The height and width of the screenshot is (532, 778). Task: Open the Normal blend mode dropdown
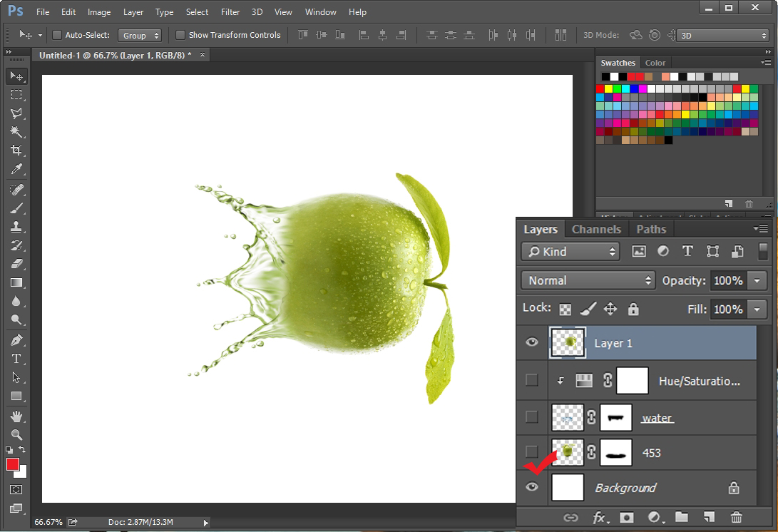pos(588,280)
